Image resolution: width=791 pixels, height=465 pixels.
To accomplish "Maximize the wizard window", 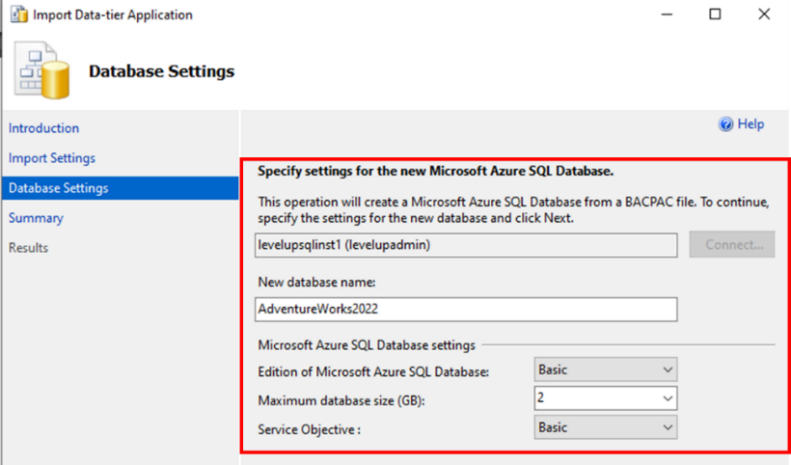I will [x=715, y=15].
